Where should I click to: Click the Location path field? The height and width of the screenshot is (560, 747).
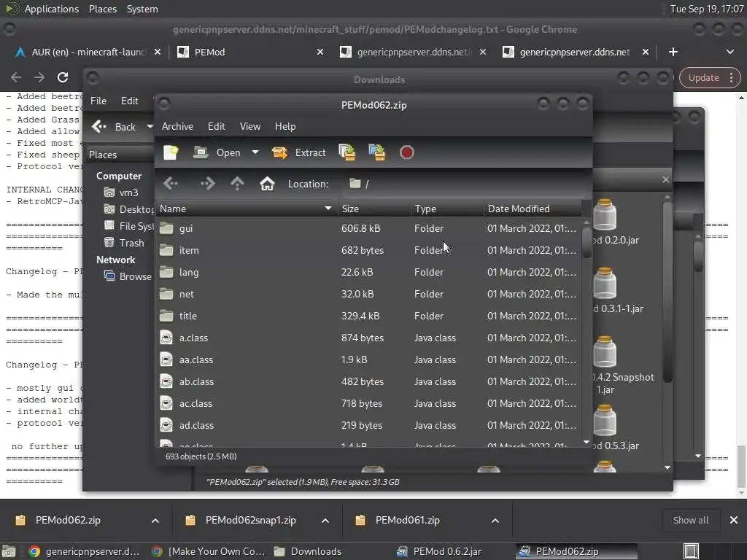point(465,184)
